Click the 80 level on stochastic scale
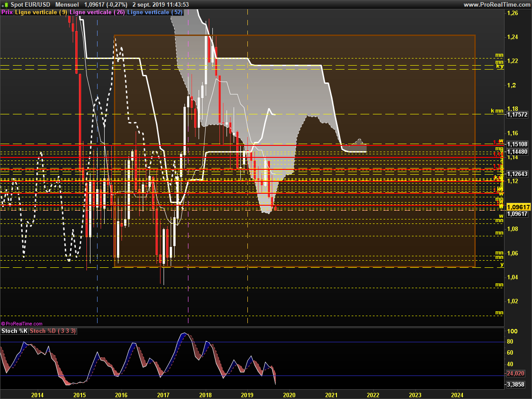The image size is (532, 399). pos(510,342)
